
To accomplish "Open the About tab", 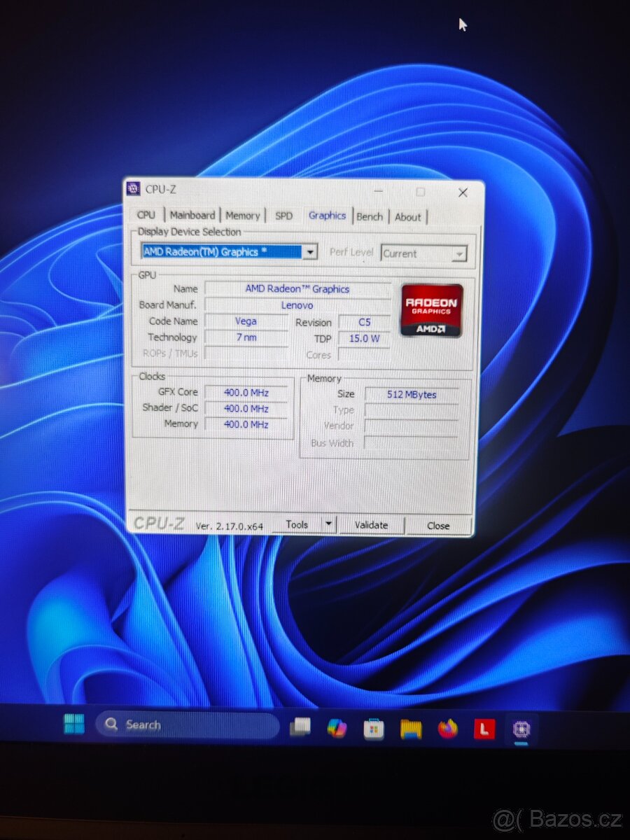I will (x=408, y=217).
